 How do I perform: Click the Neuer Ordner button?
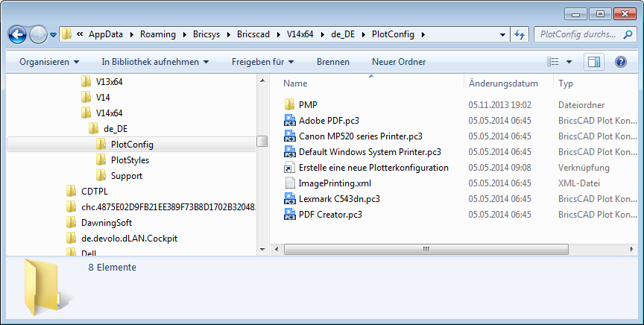coord(399,62)
